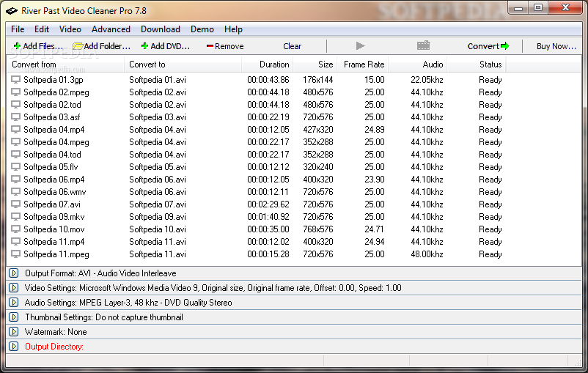
Task: Click the River Past title bar app icon
Action: (x=12, y=11)
